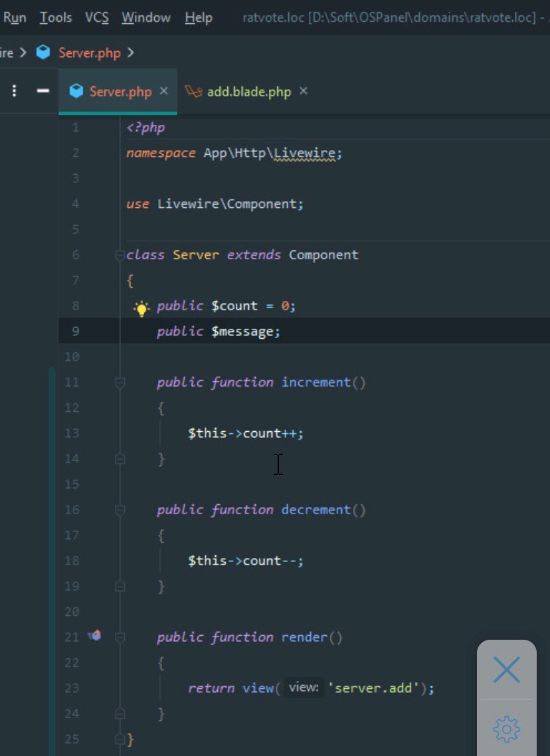Image resolution: width=550 pixels, height=756 pixels.
Task: Click the $message variable declaration
Action: point(242,331)
